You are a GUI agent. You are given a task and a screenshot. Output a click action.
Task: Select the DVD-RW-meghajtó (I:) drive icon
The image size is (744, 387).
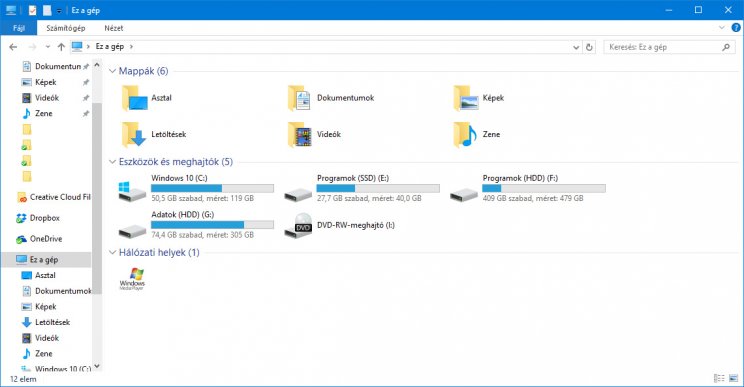click(x=298, y=225)
